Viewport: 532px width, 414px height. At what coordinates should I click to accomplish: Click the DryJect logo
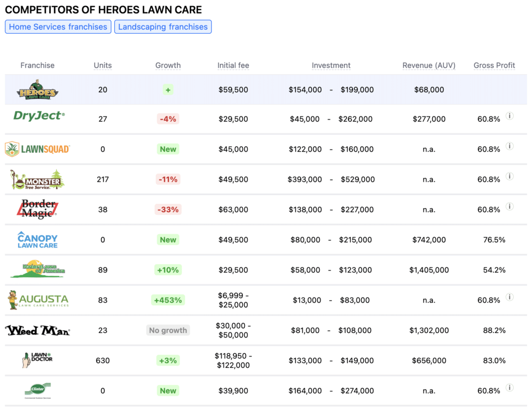(39, 116)
